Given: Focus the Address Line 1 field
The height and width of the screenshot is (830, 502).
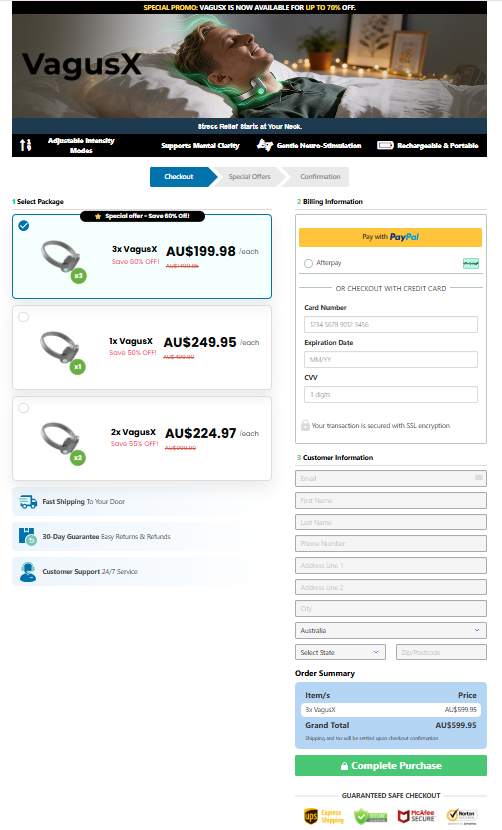Looking at the screenshot, I should pyautogui.click(x=391, y=565).
